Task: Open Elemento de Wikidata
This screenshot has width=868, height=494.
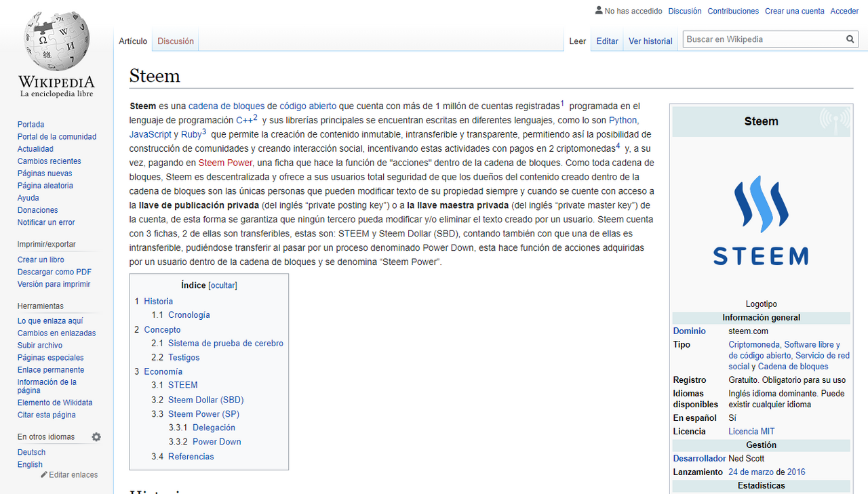Action: [55, 403]
